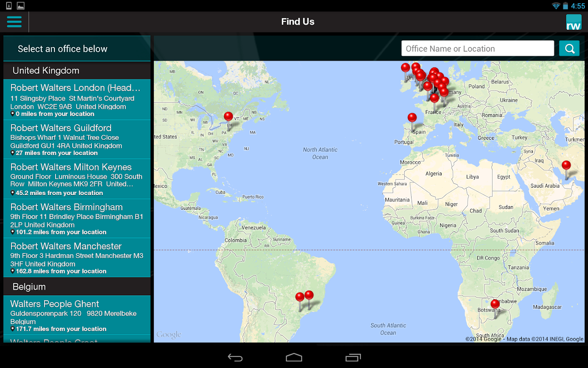
Task: Click the 'Turkey' label on the map
Action: (519, 138)
